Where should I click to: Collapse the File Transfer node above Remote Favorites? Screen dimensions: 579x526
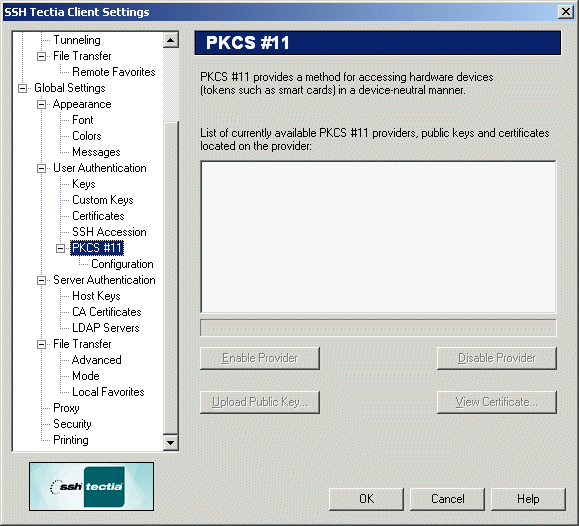[x=41, y=57]
